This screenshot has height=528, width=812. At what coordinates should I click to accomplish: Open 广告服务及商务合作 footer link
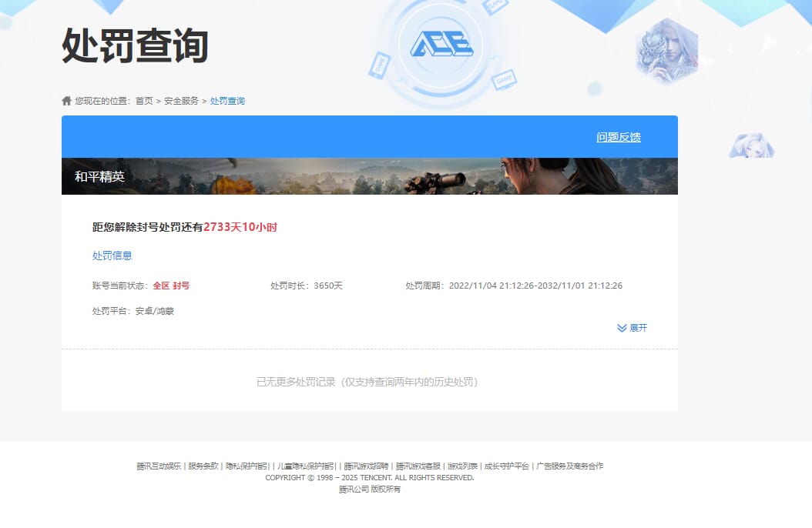(x=569, y=466)
